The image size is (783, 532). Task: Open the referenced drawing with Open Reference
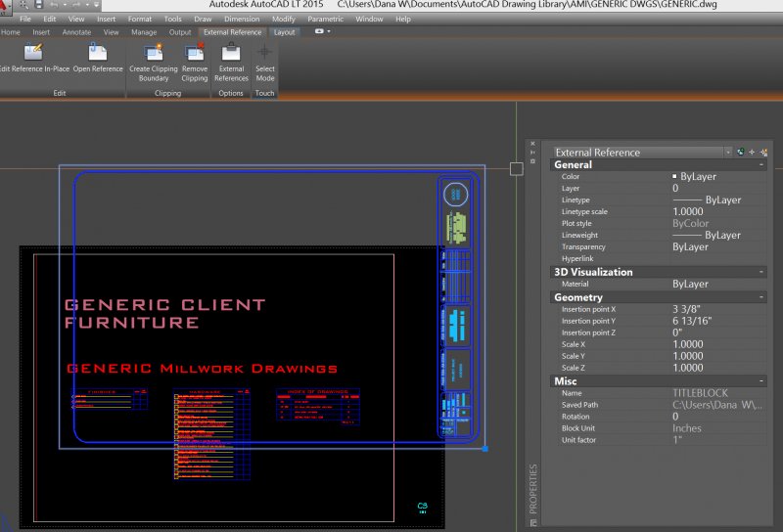(98, 52)
